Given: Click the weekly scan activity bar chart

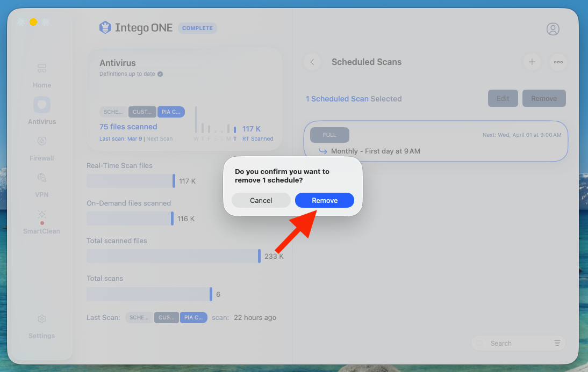Looking at the screenshot, I should [x=216, y=123].
